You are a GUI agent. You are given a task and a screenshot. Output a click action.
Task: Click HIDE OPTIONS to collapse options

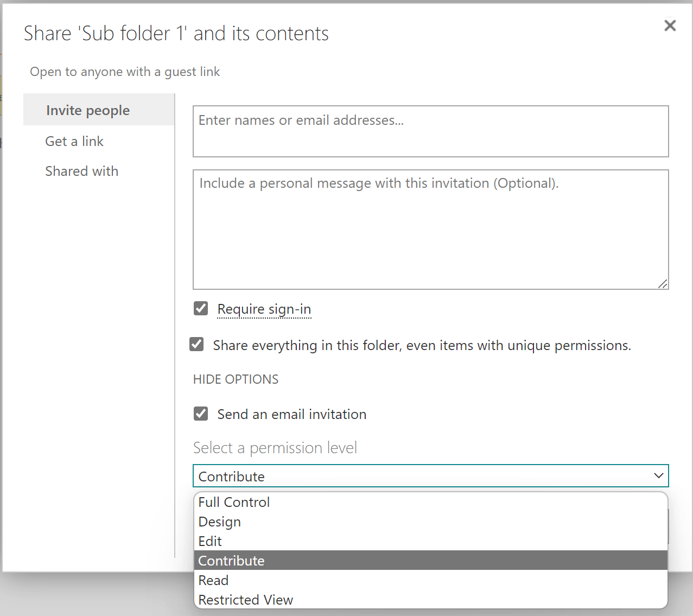(236, 379)
